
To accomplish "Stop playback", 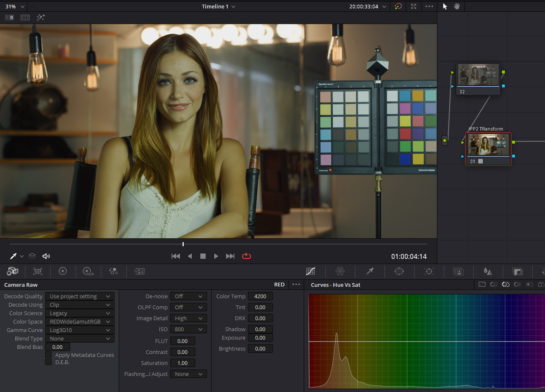I will [203, 256].
